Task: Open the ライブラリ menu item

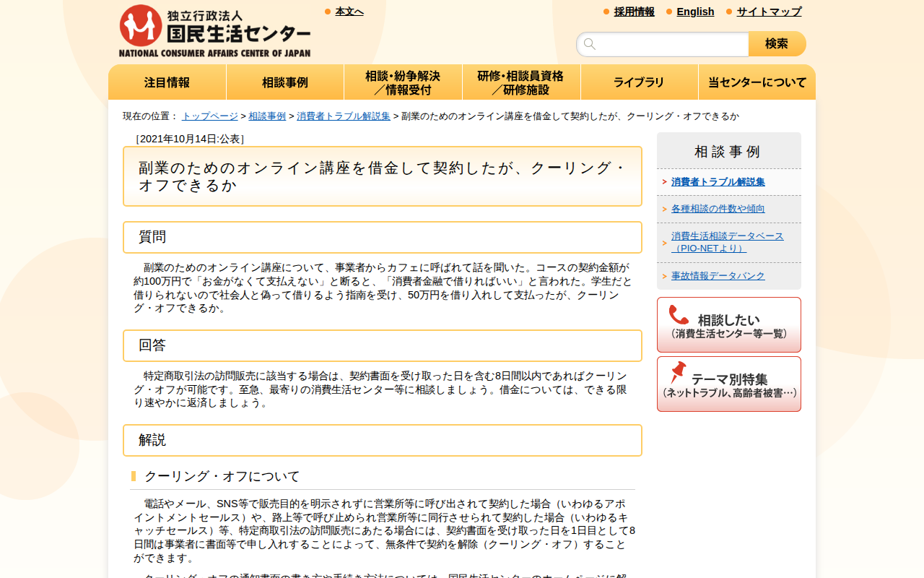Action: (639, 82)
